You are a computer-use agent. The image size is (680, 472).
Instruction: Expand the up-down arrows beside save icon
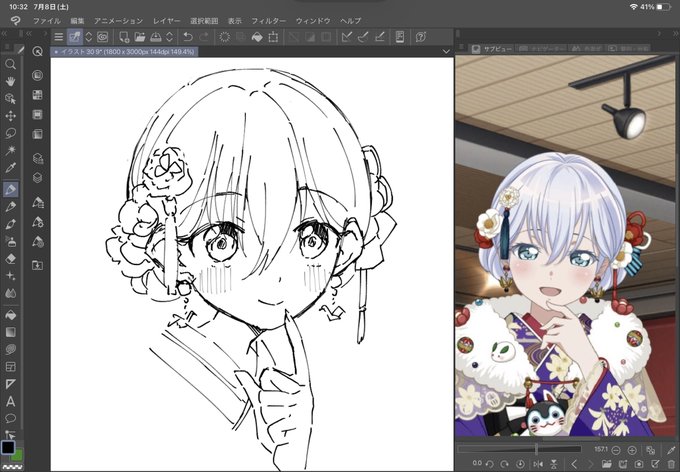[170, 37]
